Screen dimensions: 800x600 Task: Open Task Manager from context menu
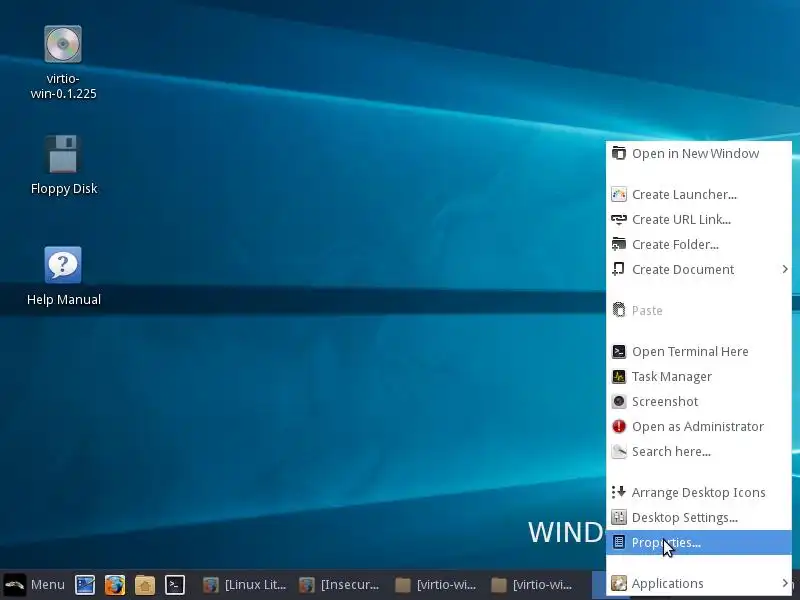(698, 377)
